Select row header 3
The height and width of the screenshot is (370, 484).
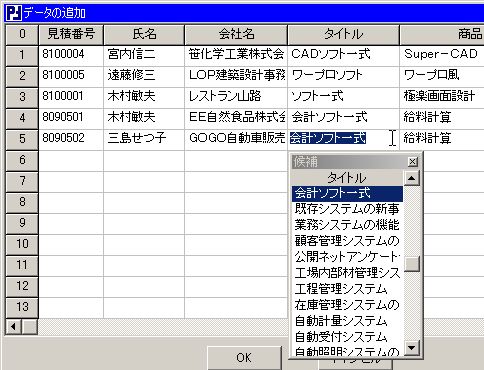[22, 97]
